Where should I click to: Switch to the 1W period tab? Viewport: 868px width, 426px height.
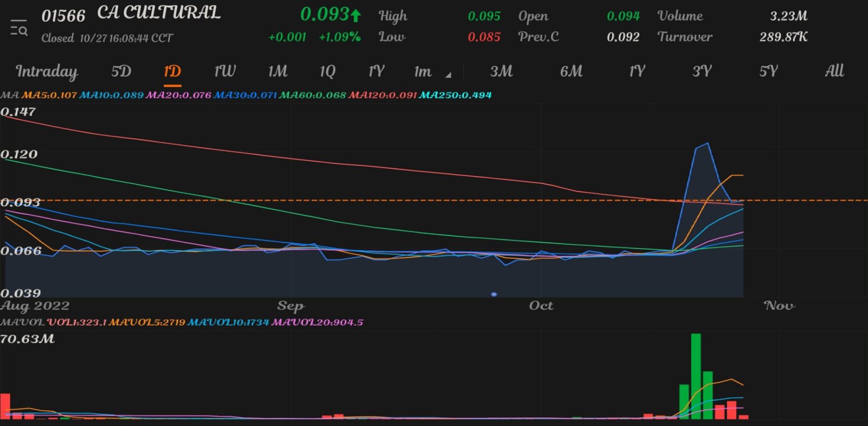click(x=225, y=71)
